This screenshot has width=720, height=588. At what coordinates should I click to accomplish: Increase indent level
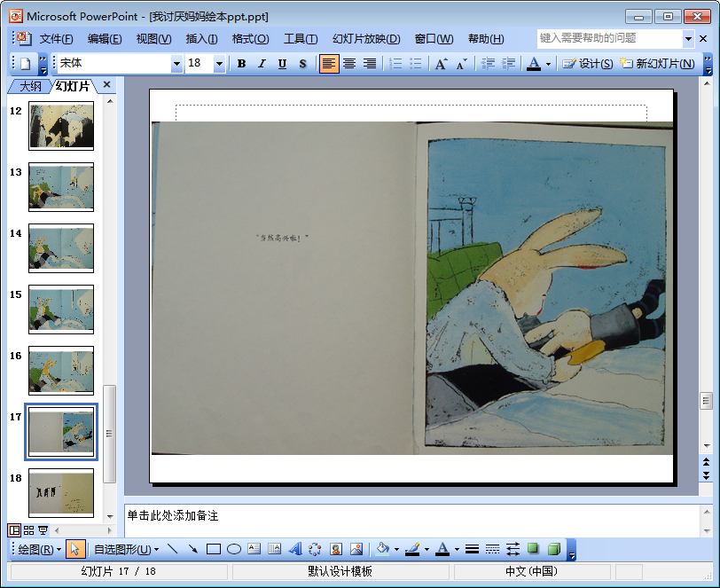click(508, 63)
